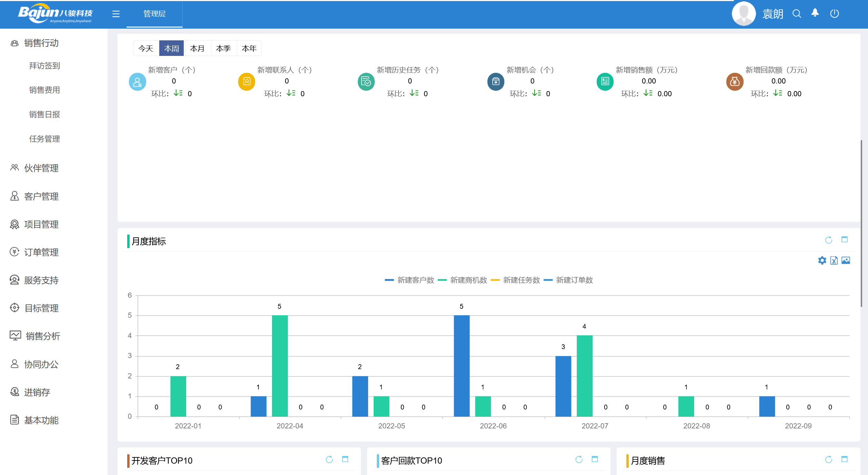Save monthly chart as image icon
868x475 pixels.
pos(846,260)
